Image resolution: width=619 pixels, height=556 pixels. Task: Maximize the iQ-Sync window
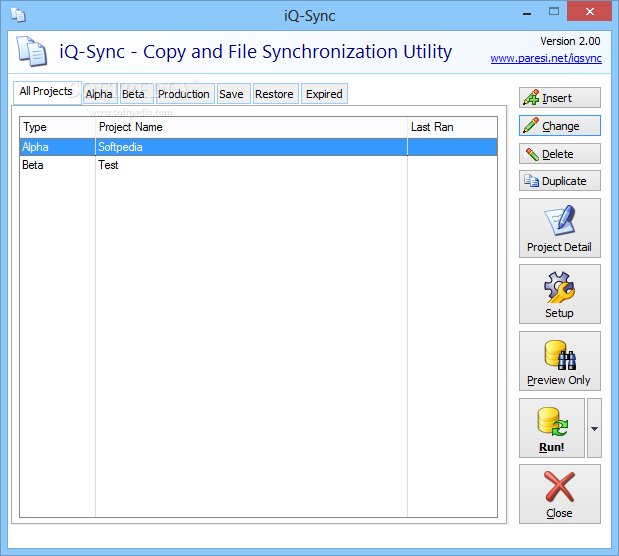554,11
